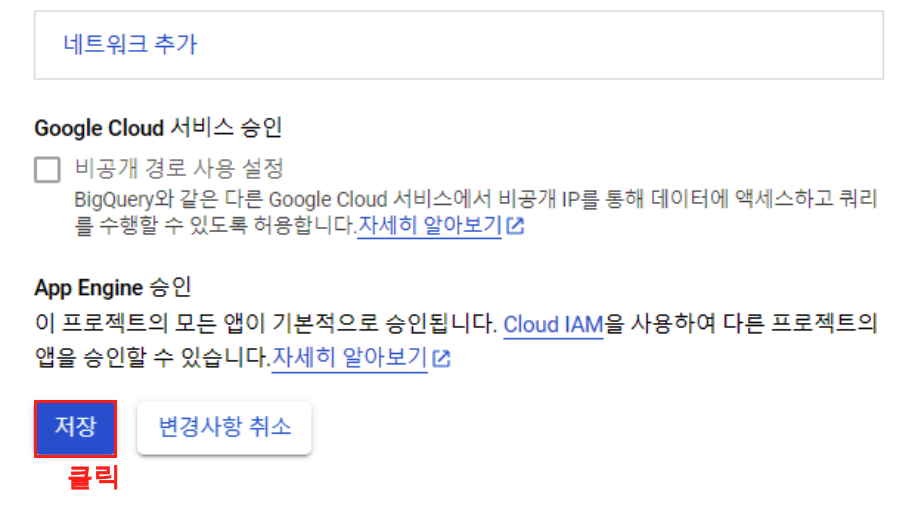Click the text 비공개 IP를 통해 in description
Viewport: 912px width, 506px height.
point(572,199)
